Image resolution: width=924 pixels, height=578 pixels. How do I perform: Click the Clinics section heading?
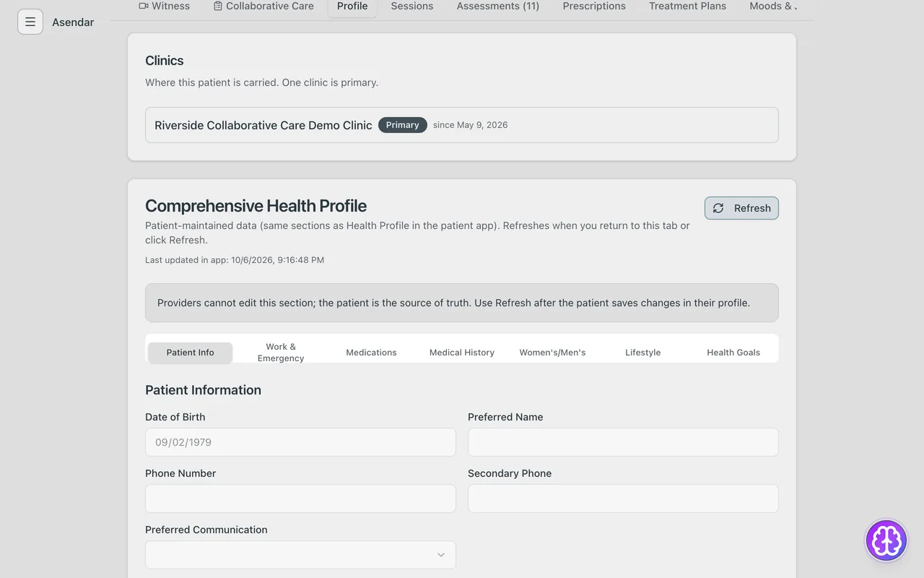click(165, 61)
